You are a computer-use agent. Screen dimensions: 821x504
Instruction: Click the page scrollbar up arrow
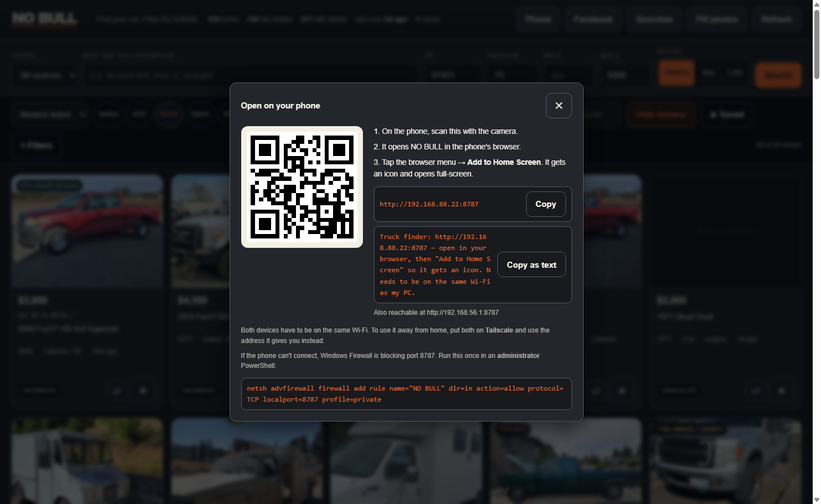coord(817,4)
